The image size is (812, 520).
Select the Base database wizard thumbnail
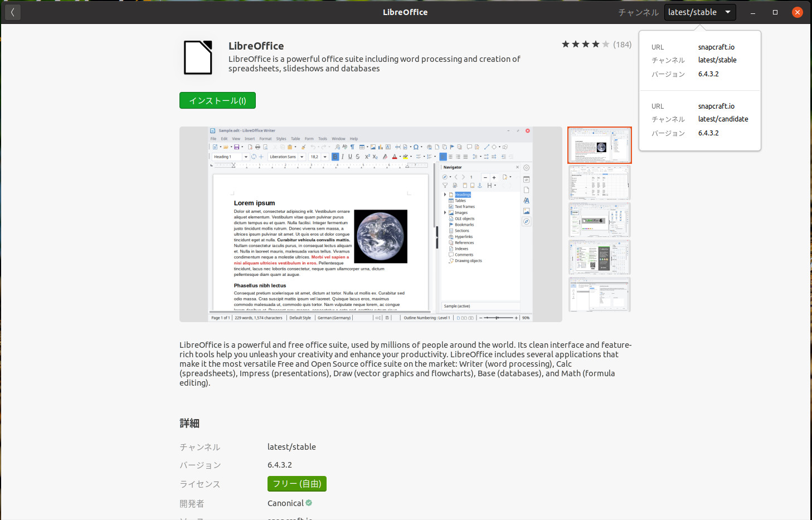click(600, 295)
